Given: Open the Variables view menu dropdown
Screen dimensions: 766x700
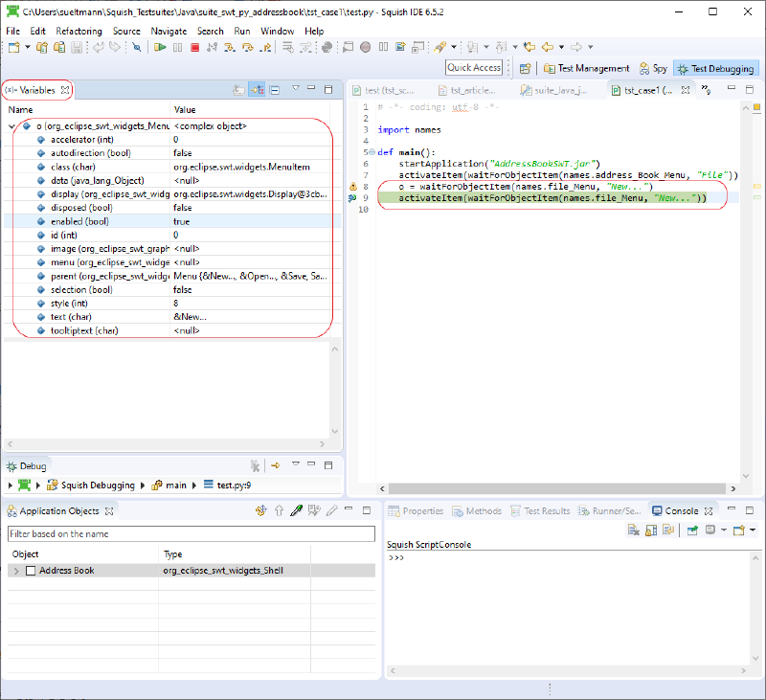Looking at the screenshot, I should 296,89.
